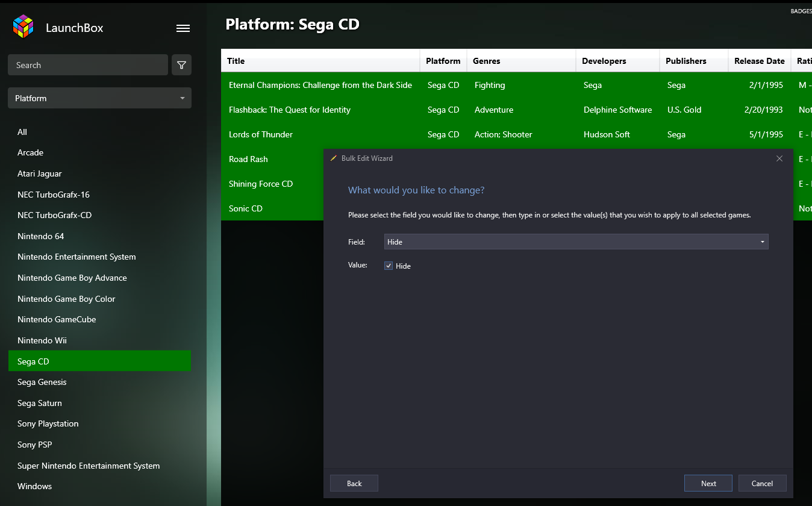Expand the Field dropdown set to Hide
The height and width of the screenshot is (506, 812).
(576, 242)
